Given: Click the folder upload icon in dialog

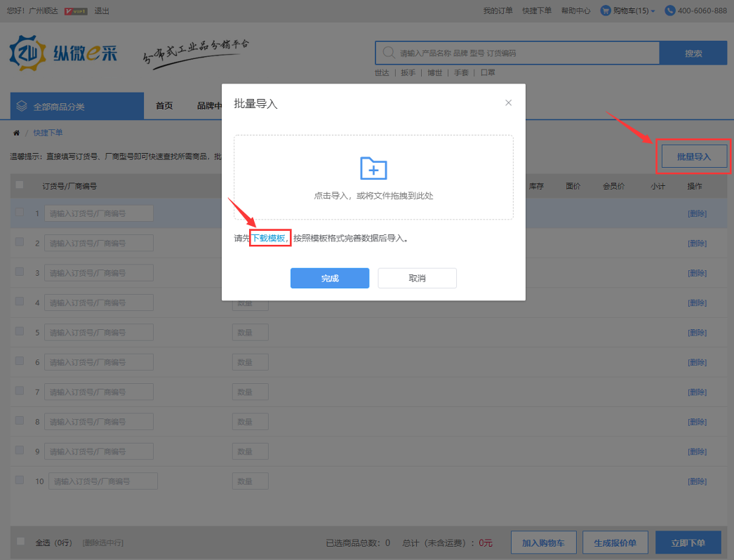Looking at the screenshot, I should [x=373, y=168].
